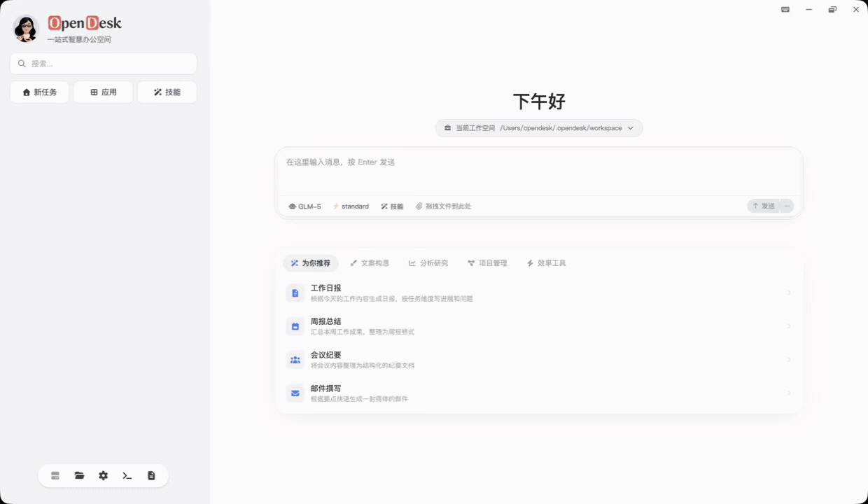Click the briefcase icon beside 当前工作空间
Image resolution: width=868 pixels, height=504 pixels.
pyautogui.click(x=448, y=128)
